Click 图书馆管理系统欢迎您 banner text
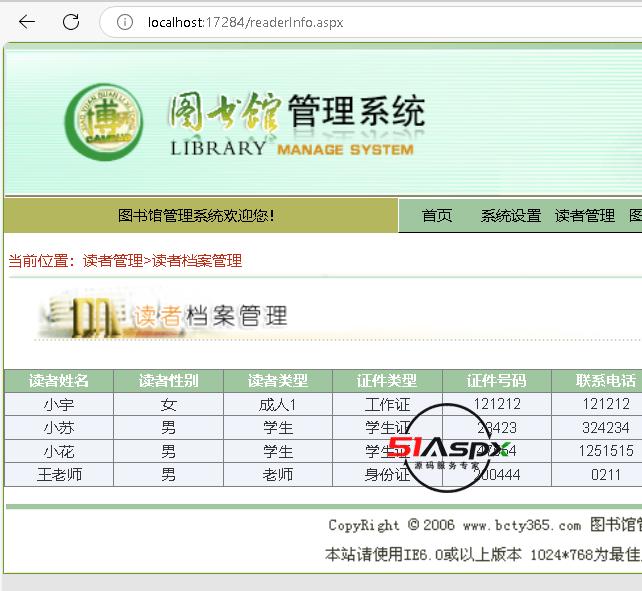This screenshot has height=591, width=642. [x=196, y=215]
